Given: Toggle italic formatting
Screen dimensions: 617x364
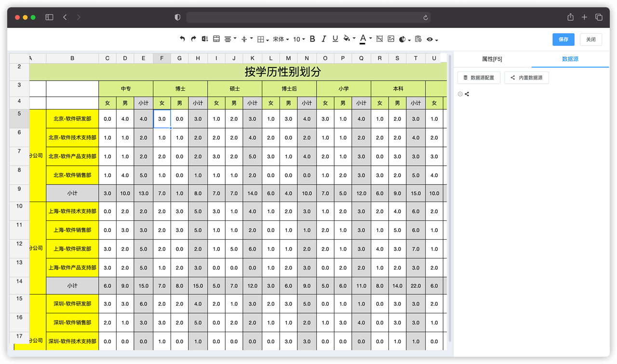Looking at the screenshot, I should 324,39.
